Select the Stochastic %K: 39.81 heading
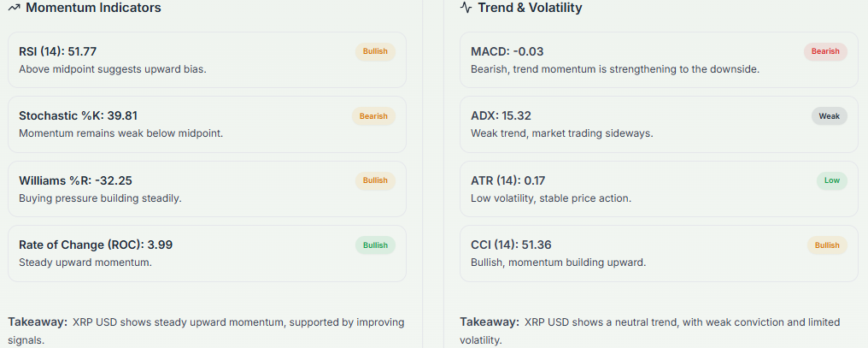 (x=78, y=116)
